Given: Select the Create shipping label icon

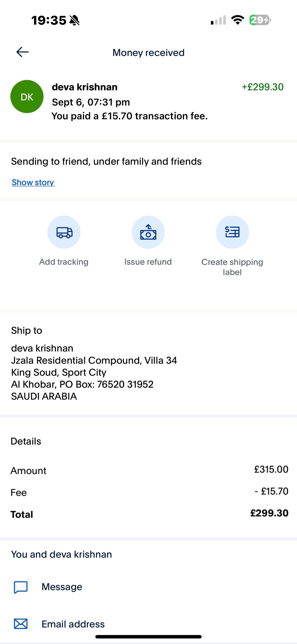Looking at the screenshot, I should (x=233, y=232).
